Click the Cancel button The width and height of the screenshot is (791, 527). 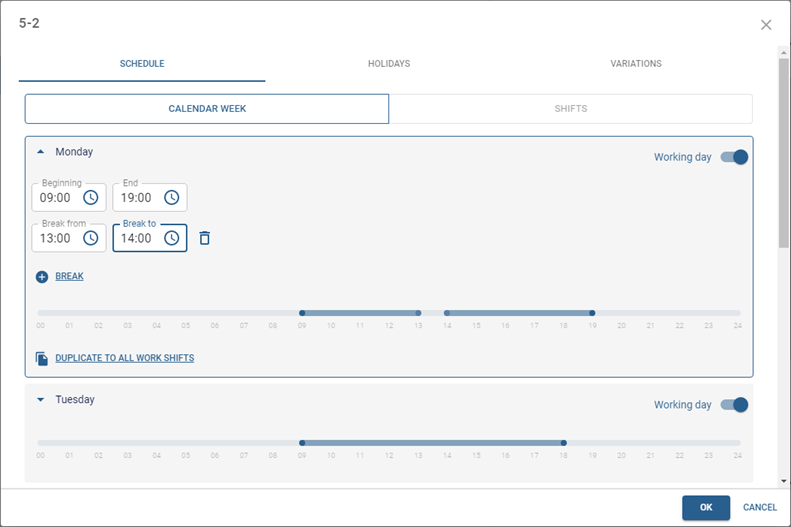(760, 508)
